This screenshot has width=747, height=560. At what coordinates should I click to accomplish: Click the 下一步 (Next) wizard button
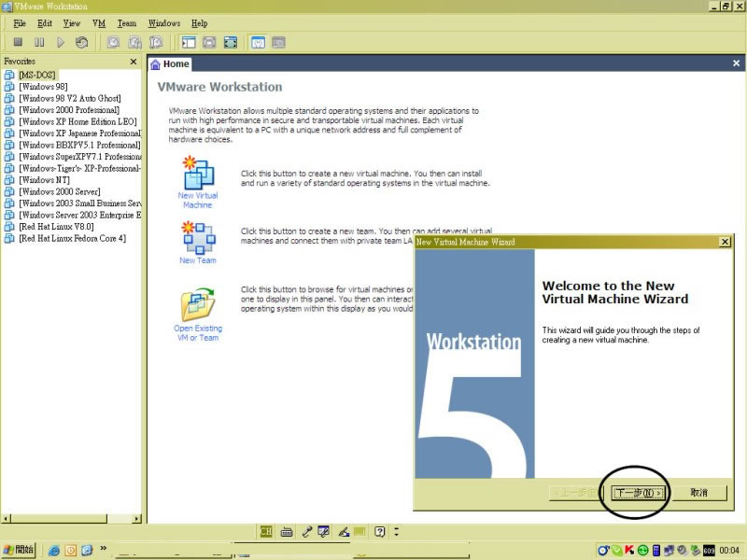coord(639,493)
